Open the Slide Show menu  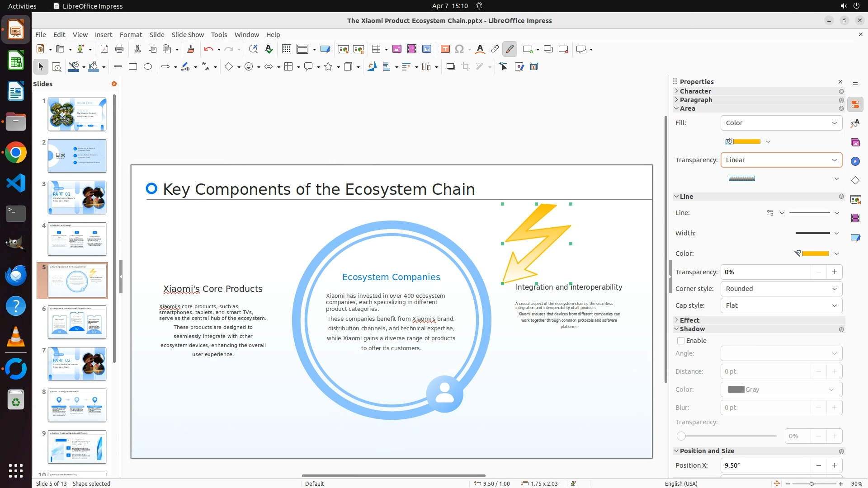tap(188, 35)
